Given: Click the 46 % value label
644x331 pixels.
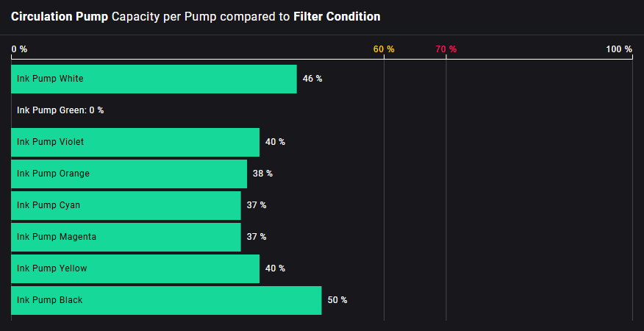Looking at the screenshot, I should (x=312, y=79).
